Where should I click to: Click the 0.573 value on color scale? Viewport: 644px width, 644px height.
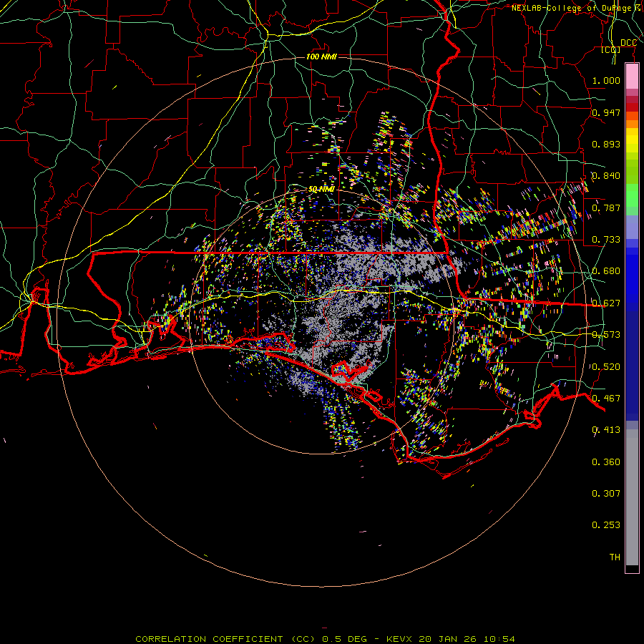pos(606,335)
